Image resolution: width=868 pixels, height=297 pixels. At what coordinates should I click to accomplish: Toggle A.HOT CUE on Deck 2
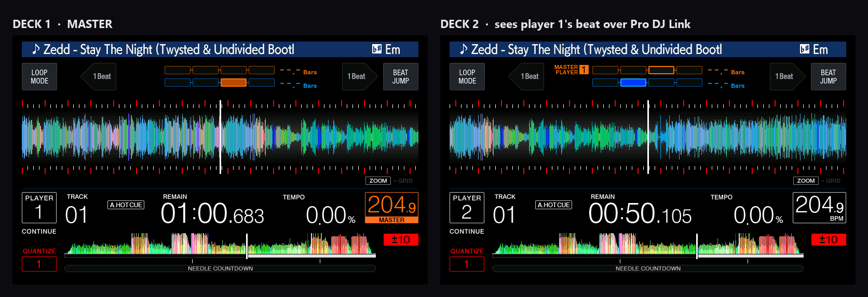tap(554, 205)
